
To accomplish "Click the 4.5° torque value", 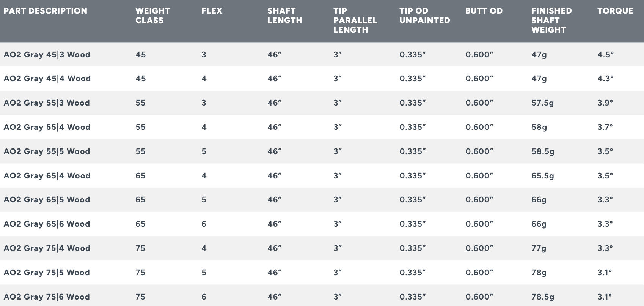I will pos(605,55).
